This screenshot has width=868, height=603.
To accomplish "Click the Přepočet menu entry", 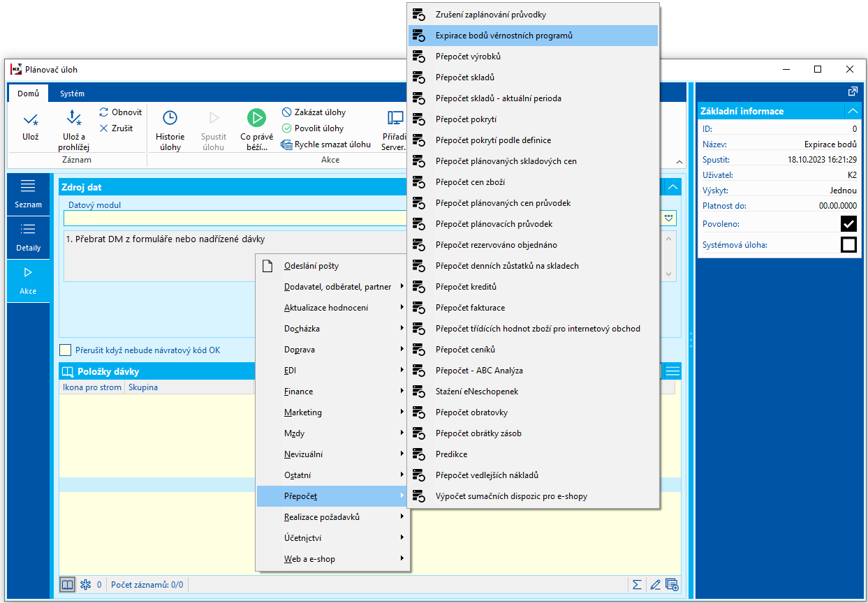I will point(332,496).
